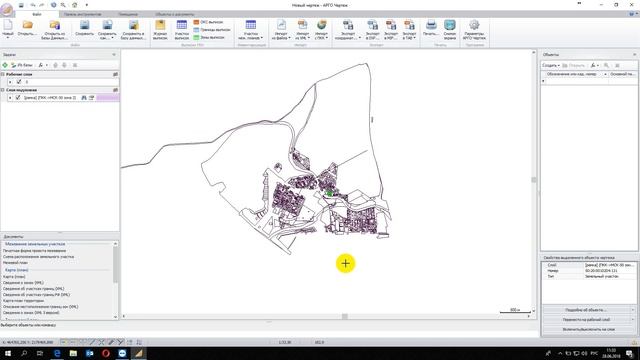Select Межевой план in documents list
The height and width of the screenshot is (360, 640).
15,263
